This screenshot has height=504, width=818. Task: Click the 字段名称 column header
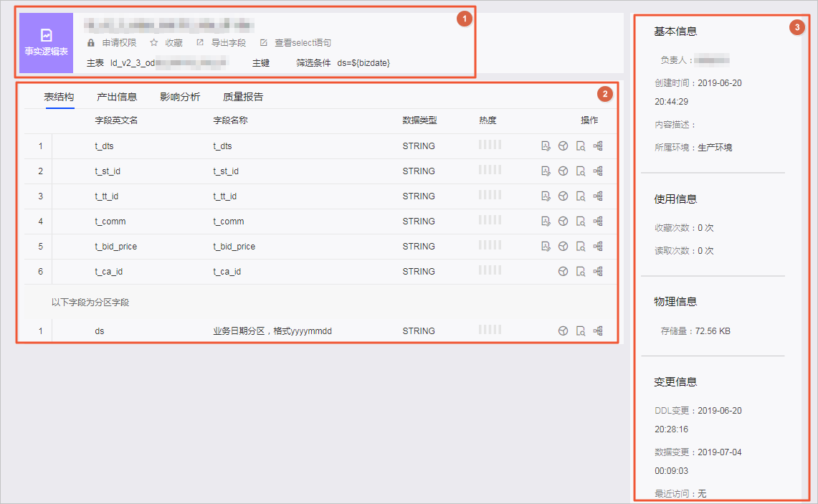(231, 120)
